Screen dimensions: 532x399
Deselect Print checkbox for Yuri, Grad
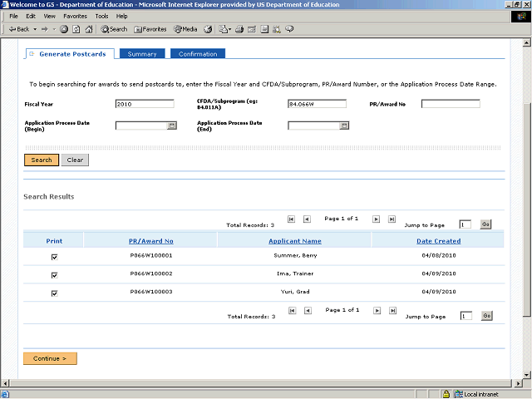(x=55, y=293)
